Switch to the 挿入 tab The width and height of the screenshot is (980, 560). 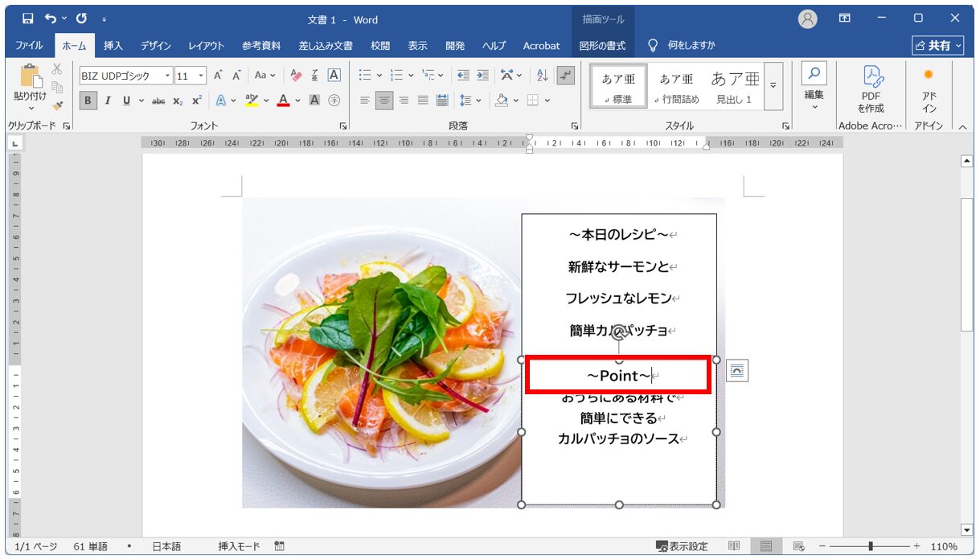[x=113, y=46]
